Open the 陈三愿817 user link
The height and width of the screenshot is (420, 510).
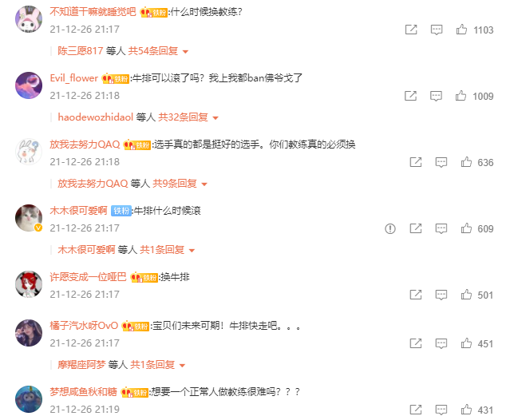(81, 51)
